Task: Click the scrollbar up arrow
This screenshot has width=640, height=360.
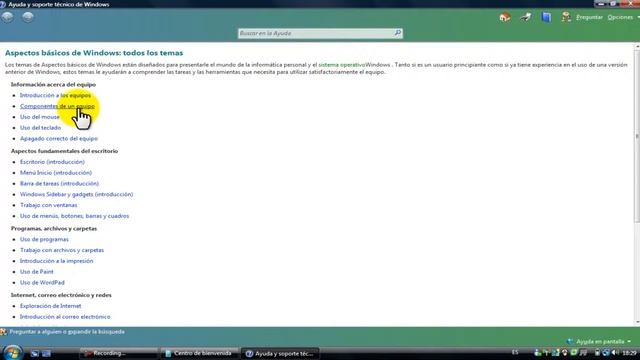Action: click(637, 46)
